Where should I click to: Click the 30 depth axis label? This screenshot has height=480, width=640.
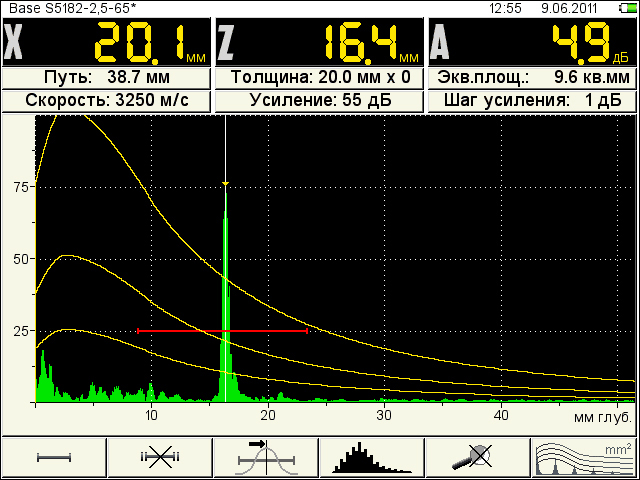[x=384, y=415]
